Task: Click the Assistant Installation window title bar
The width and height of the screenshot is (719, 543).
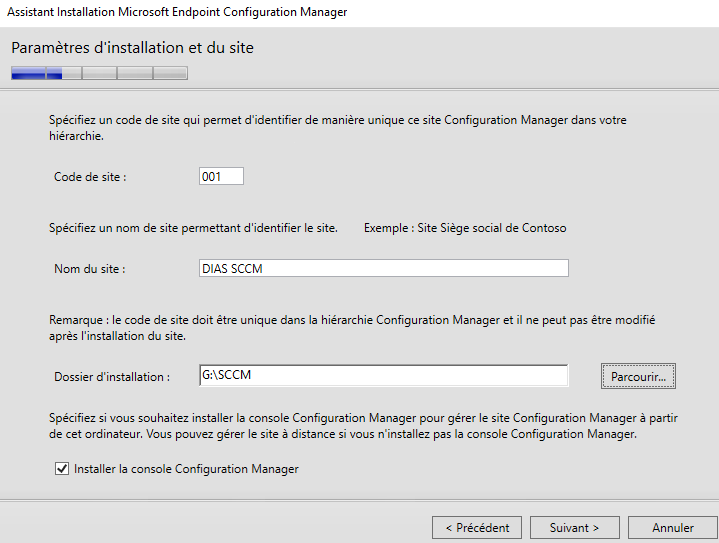Action: pyautogui.click(x=180, y=12)
